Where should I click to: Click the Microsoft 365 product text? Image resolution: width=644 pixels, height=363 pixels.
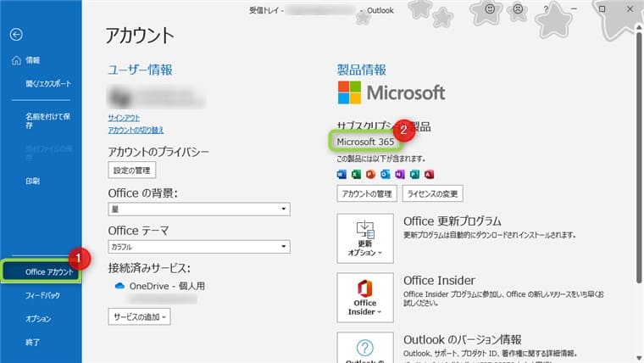click(x=365, y=142)
